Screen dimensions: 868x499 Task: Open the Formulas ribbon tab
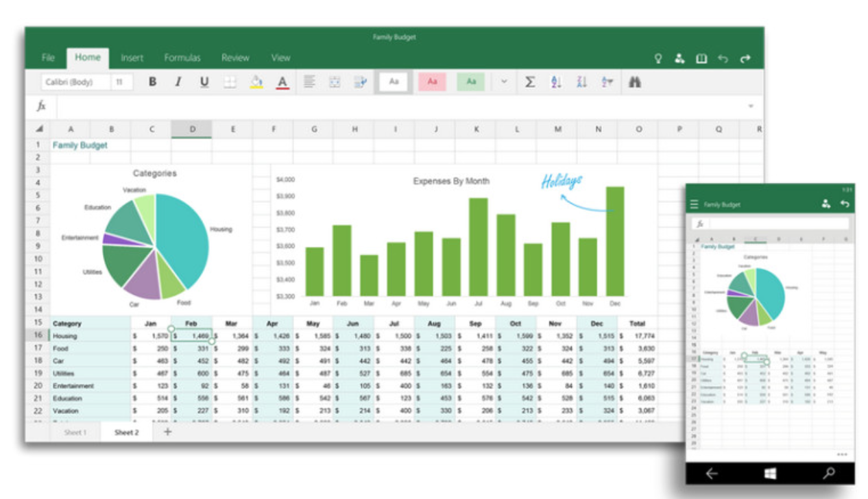pos(182,58)
